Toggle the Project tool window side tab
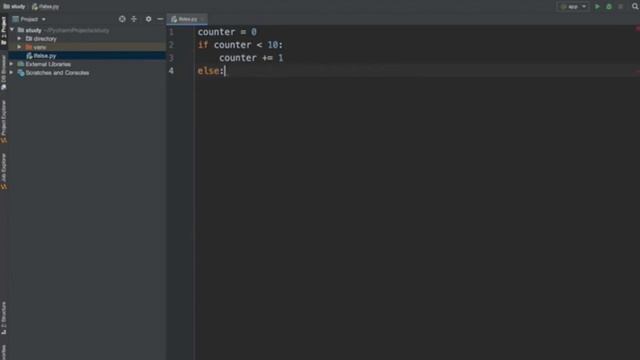Screen dimensions: 640x360 4,31
